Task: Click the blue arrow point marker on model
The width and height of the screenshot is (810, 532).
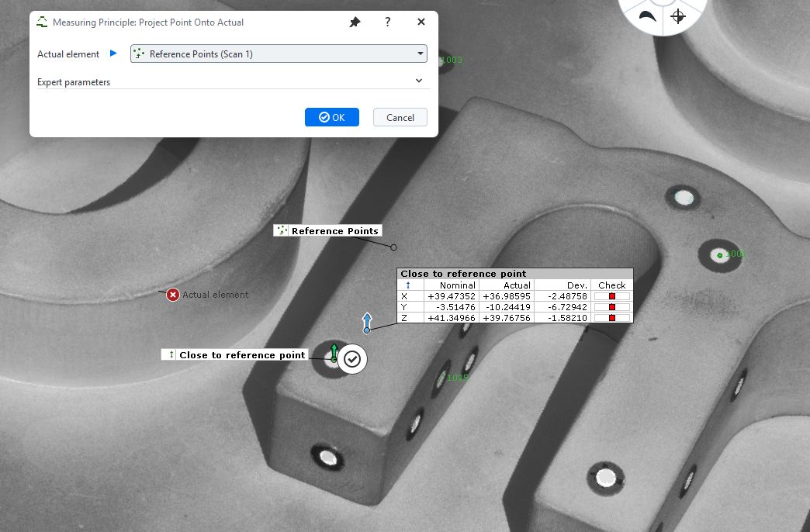Action: point(367,322)
